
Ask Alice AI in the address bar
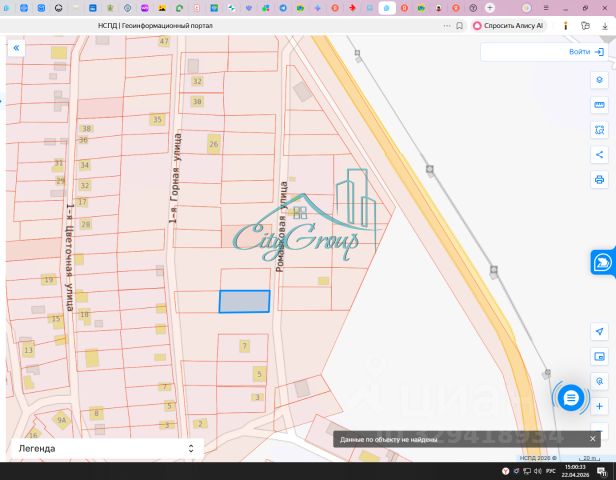[x=508, y=26]
